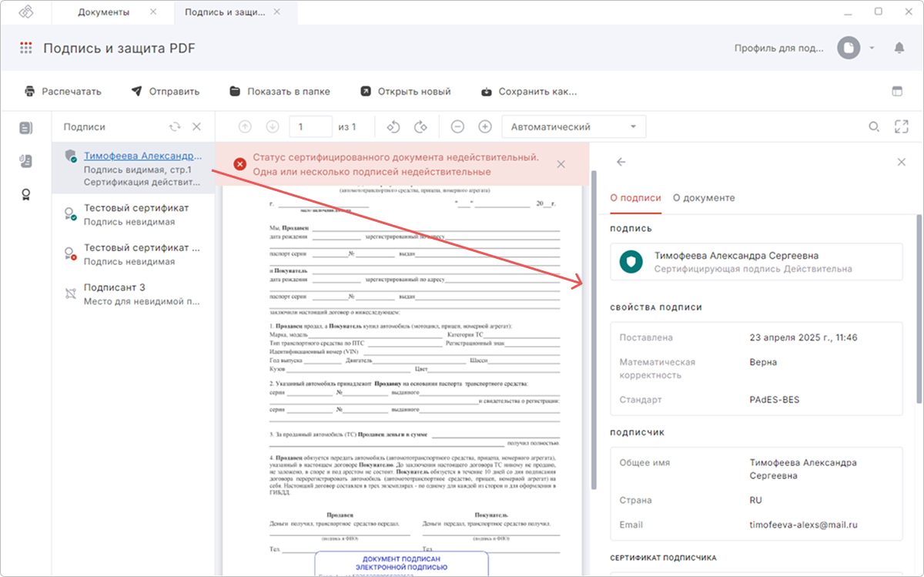Image resolution: width=924 pixels, height=577 pixels.
Task: Rotate the page counterclockwise
Action: [x=393, y=126]
